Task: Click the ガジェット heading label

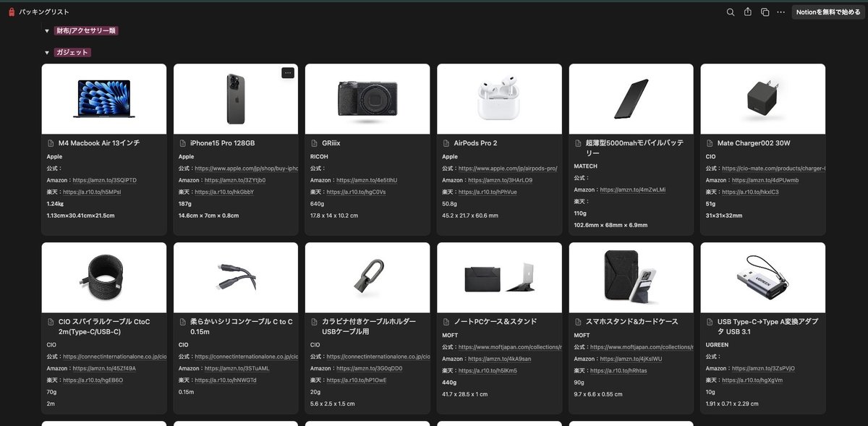Action: pos(72,53)
